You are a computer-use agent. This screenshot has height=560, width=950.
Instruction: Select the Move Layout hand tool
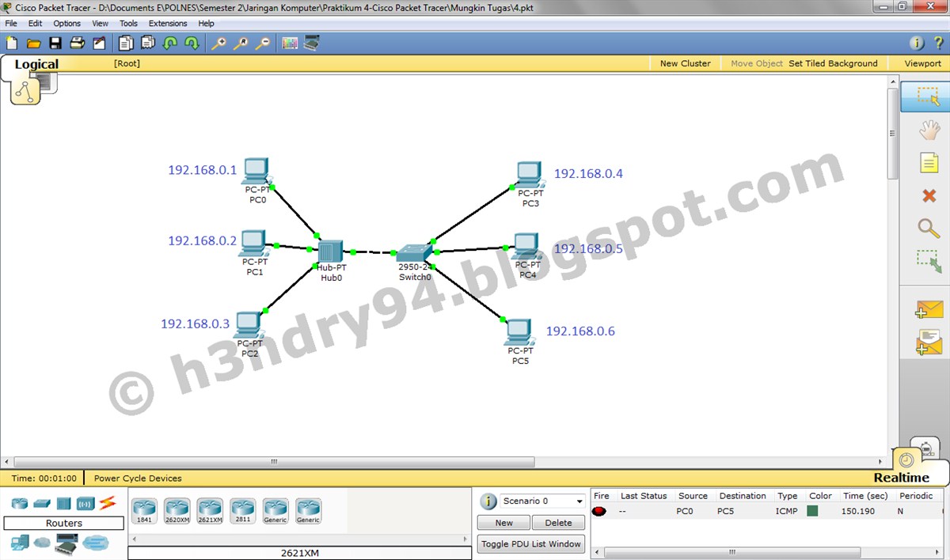tap(928, 129)
